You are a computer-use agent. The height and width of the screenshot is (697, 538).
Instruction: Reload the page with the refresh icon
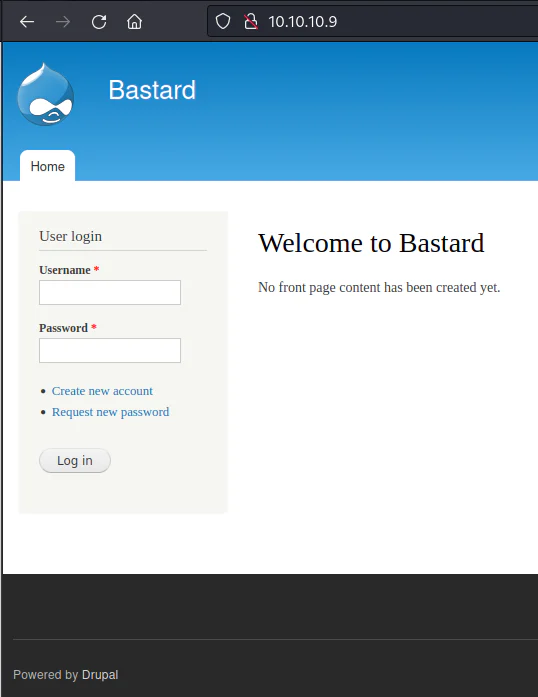[x=99, y=21]
